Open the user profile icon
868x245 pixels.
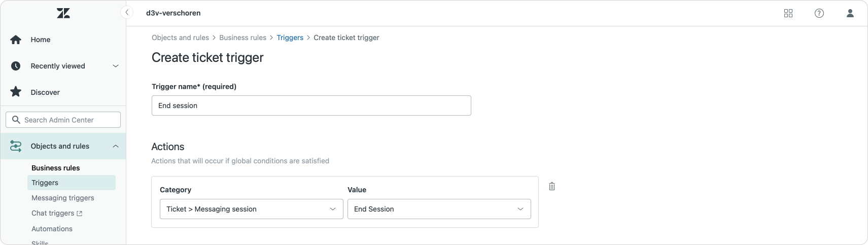pyautogui.click(x=850, y=13)
